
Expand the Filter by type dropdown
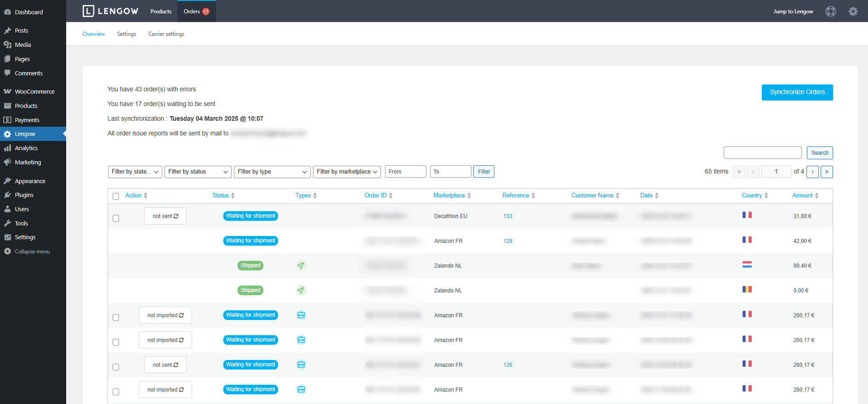pyautogui.click(x=272, y=172)
